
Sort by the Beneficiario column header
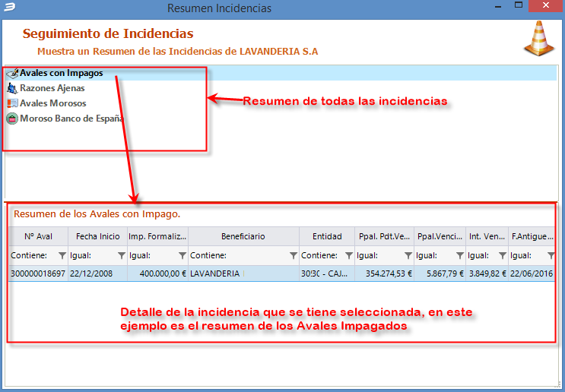point(243,236)
